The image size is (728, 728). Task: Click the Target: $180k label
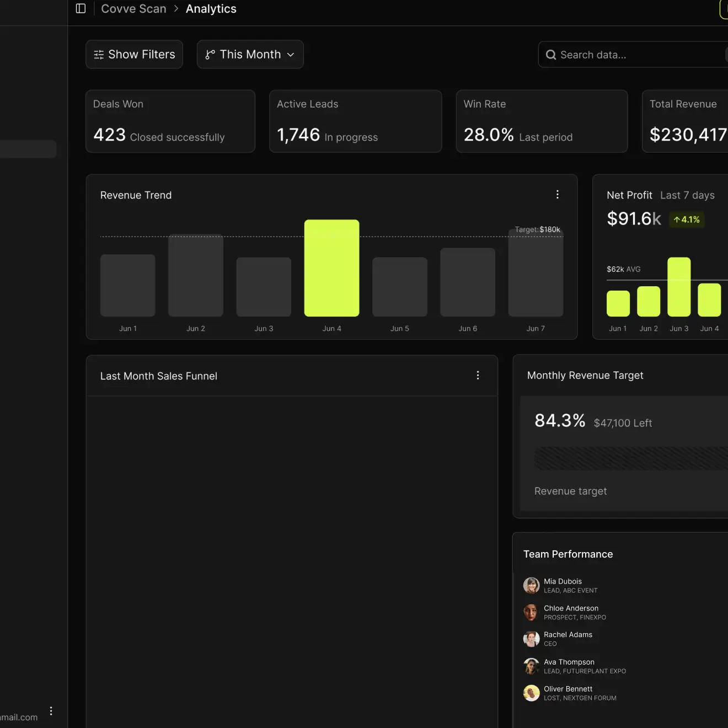tap(538, 229)
